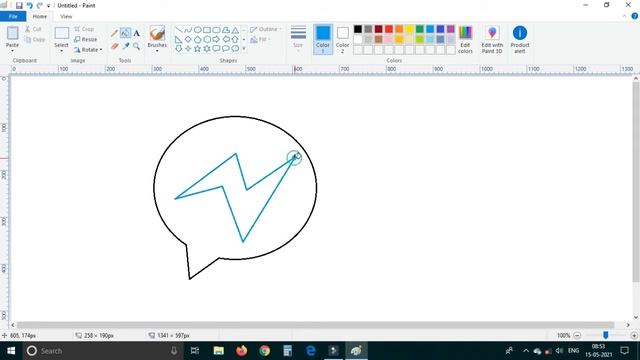This screenshot has width=640, height=360.
Task: Click the zoom slider handle
Action: (x=606, y=335)
